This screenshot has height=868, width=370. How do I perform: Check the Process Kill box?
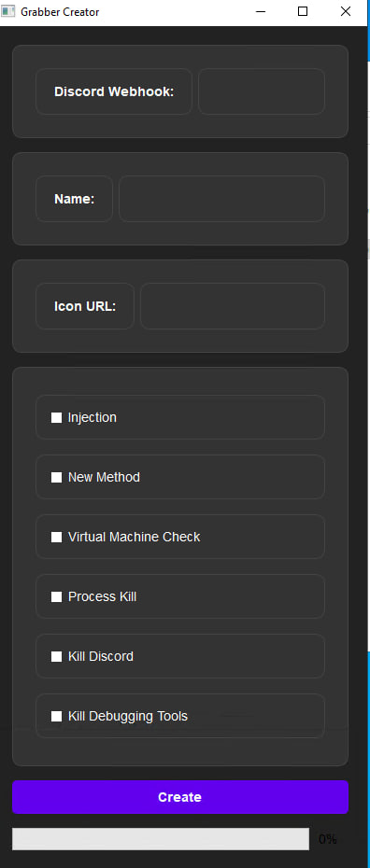[x=56, y=596]
